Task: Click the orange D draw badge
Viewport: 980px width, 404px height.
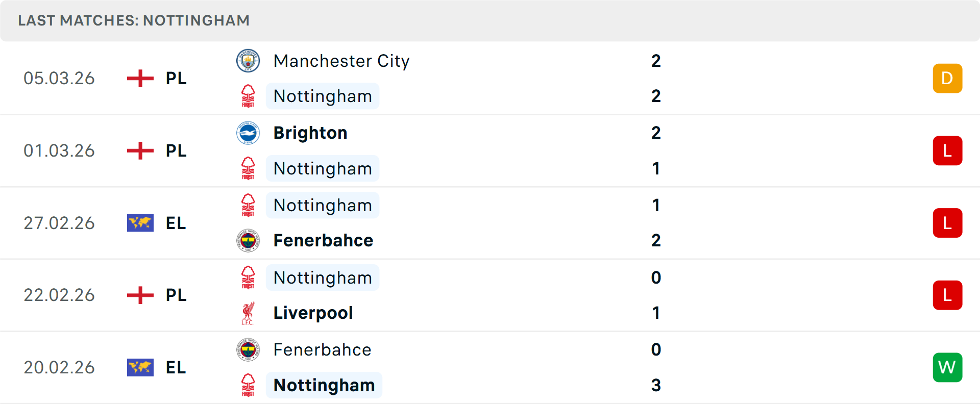Action: (x=947, y=79)
